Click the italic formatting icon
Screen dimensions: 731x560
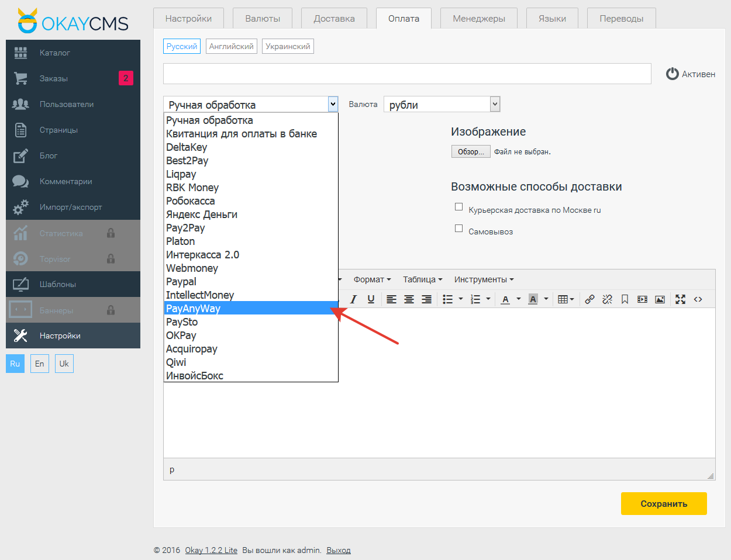[x=353, y=299]
